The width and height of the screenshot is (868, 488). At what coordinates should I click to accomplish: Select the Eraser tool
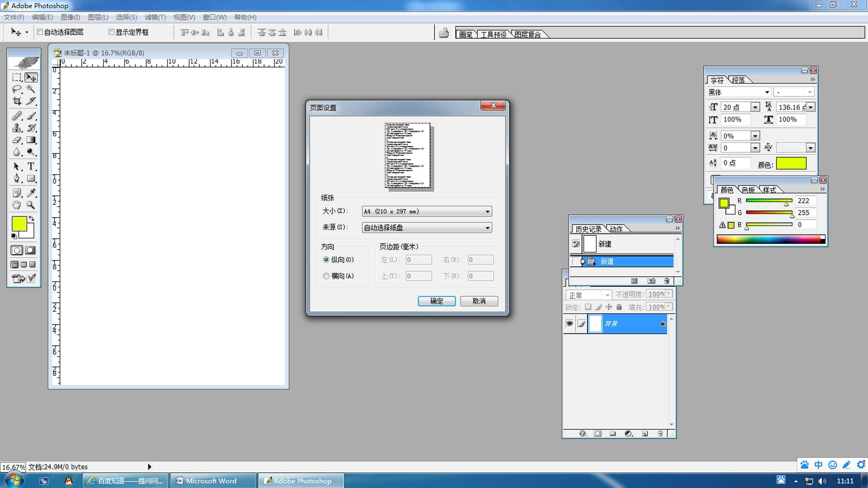(17, 140)
